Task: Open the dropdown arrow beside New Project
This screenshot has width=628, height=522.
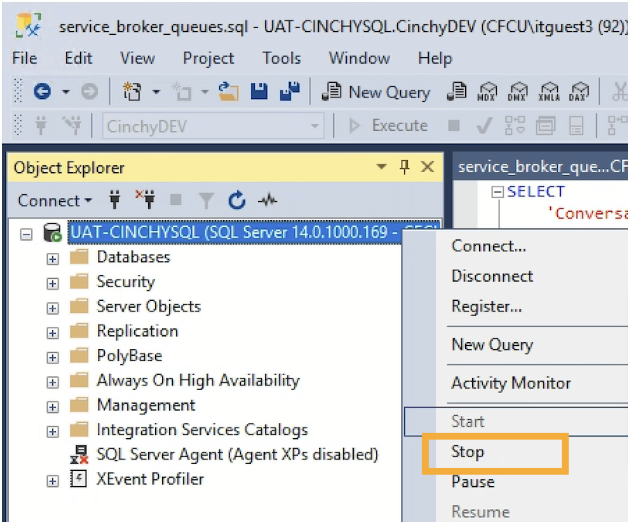Action: point(156,92)
